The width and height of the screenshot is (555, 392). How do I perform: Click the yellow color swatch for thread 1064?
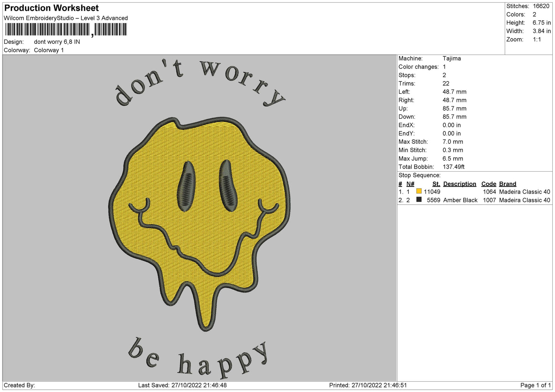click(x=419, y=191)
